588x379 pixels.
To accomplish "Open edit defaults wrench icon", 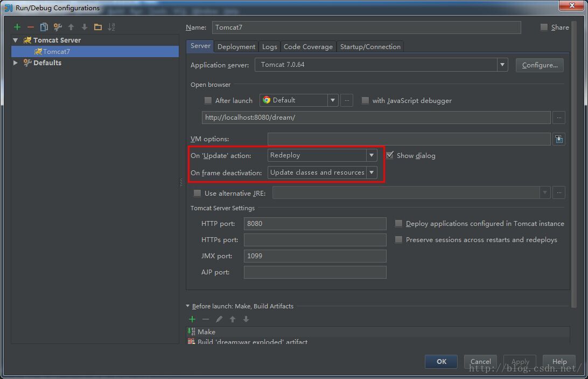I will click(58, 27).
